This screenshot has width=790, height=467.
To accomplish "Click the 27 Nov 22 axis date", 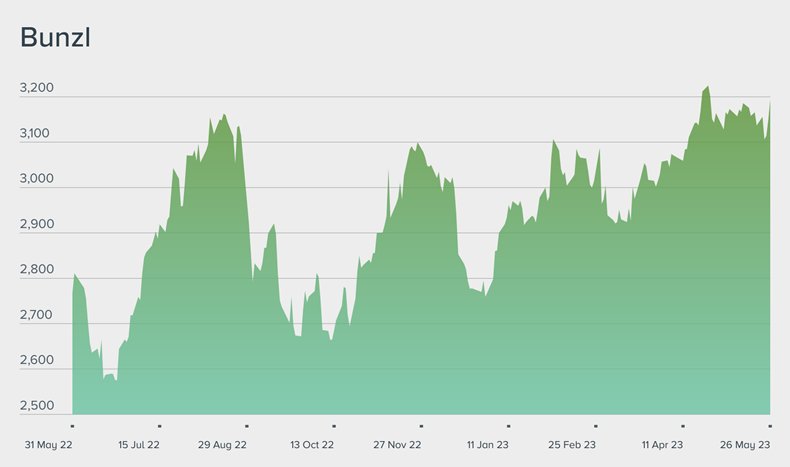I will coord(397,444).
